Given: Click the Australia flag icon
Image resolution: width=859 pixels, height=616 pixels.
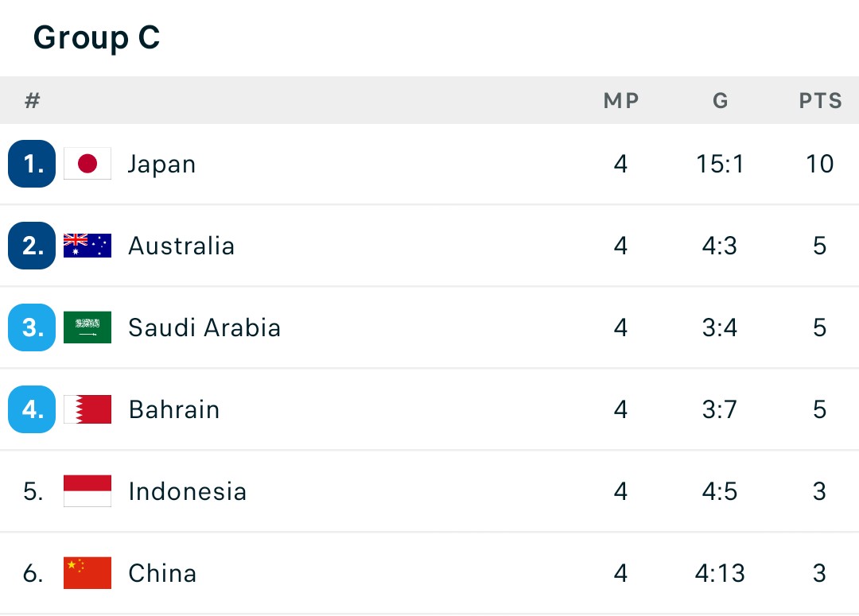Looking at the screenshot, I should coord(87,246).
